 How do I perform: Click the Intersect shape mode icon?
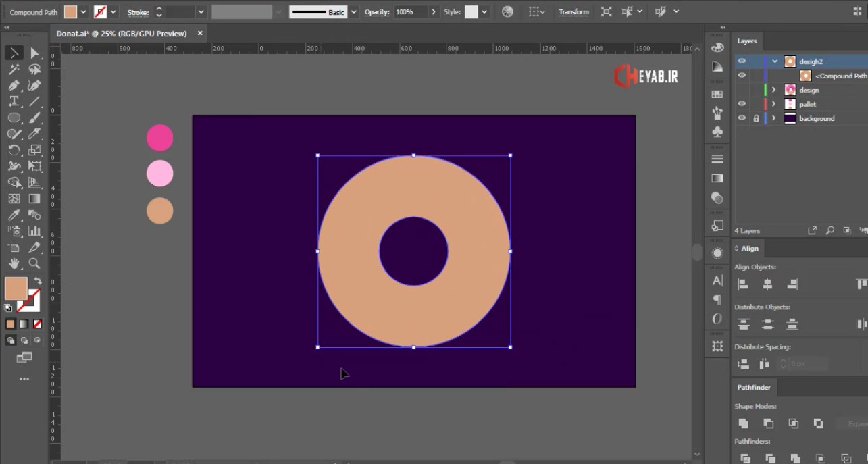coord(794,423)
